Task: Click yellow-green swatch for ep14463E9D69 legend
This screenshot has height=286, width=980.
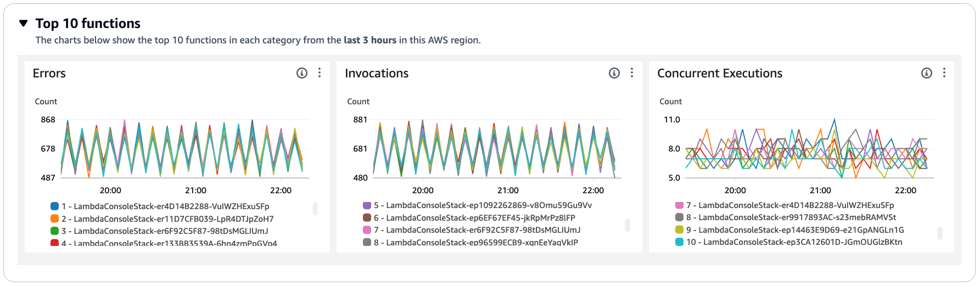Action: 679,230
